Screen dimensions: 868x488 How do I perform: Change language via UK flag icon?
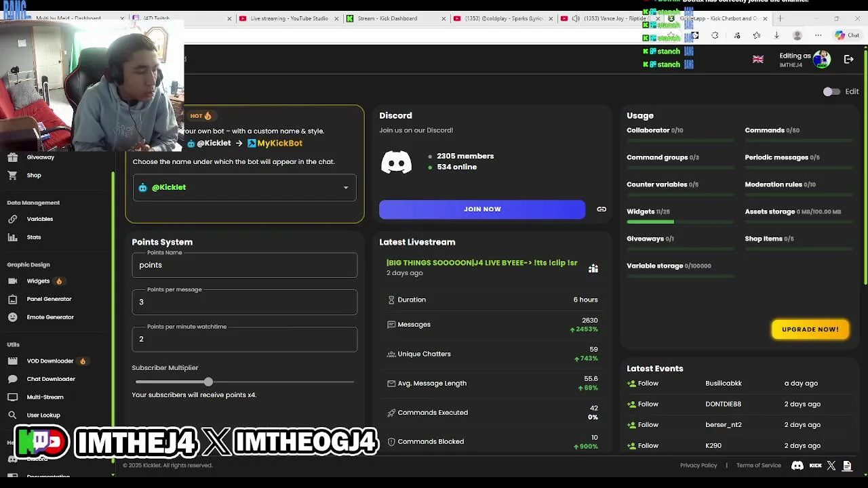point(758,60)
